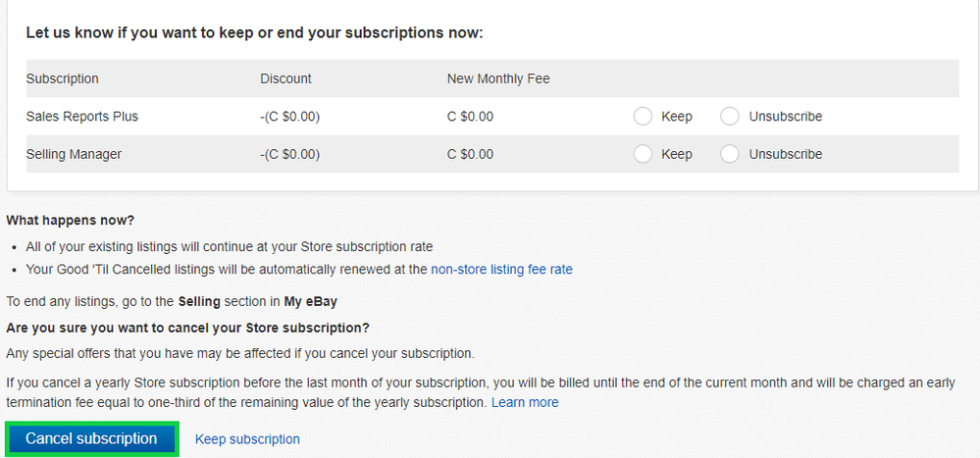980x458 pixels.
Task: Select Keep for Selling Manager
Action: [644, 154]
